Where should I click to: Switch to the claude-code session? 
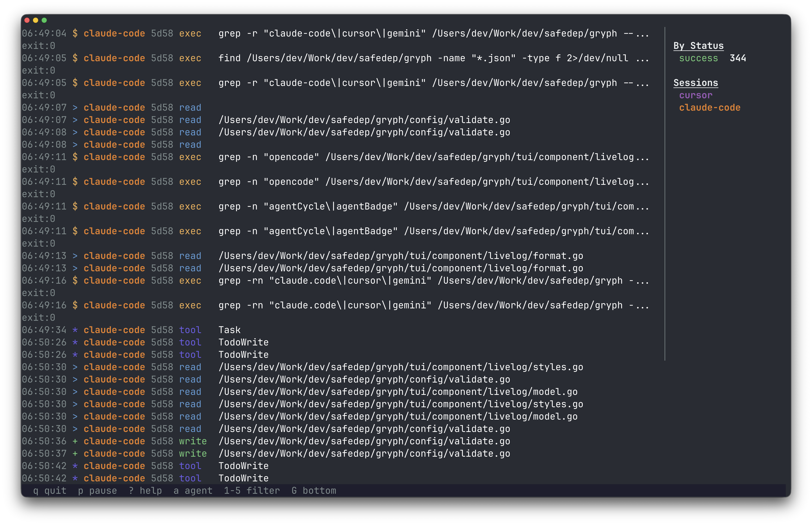709,107
